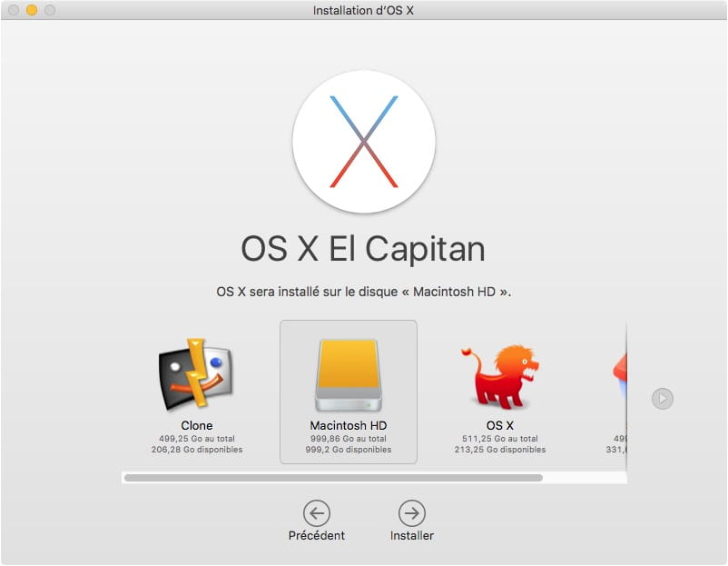Minimize the Installation d'OS X window
728x566 pixels.
click(32, 10)
